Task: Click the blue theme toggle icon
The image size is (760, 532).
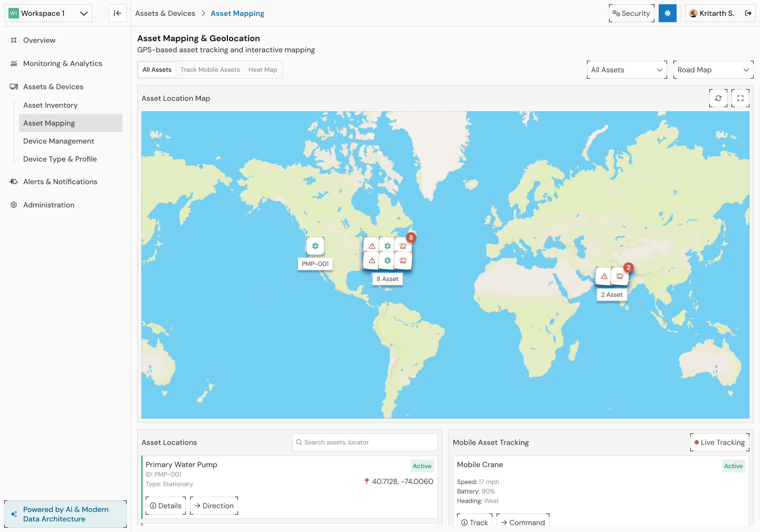Action: [667, 13]
